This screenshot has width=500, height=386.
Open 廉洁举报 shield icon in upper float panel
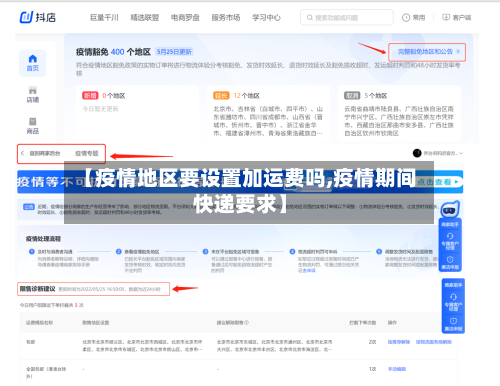point(450,259)
